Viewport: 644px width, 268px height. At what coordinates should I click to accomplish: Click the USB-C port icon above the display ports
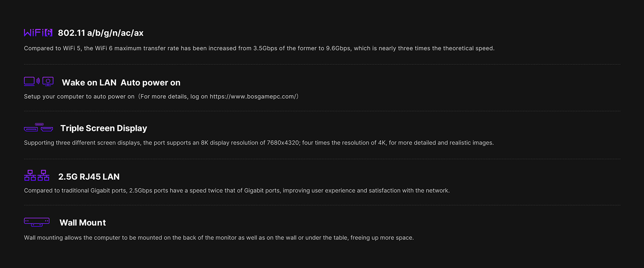(x=40, y=124)
